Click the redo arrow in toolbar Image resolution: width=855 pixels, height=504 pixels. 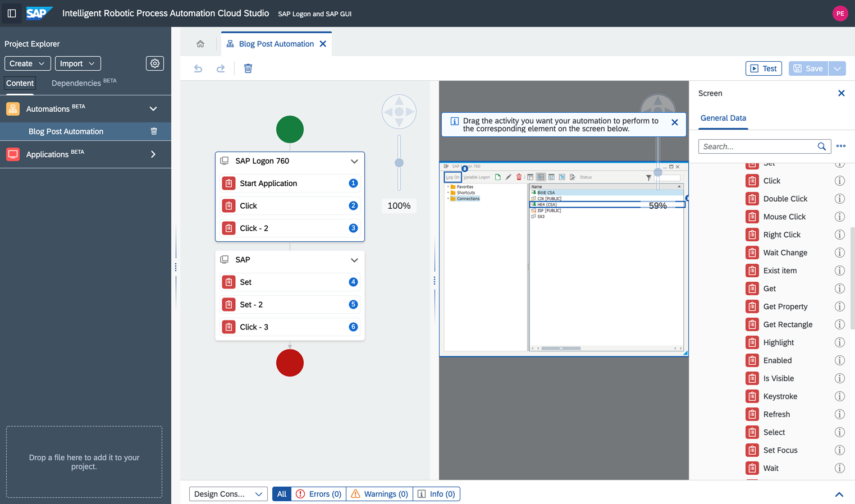221,68
